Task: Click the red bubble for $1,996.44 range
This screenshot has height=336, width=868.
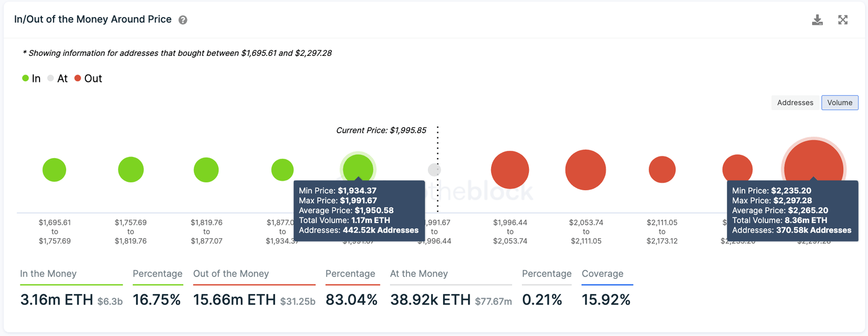Action: (x=510, y=169)
